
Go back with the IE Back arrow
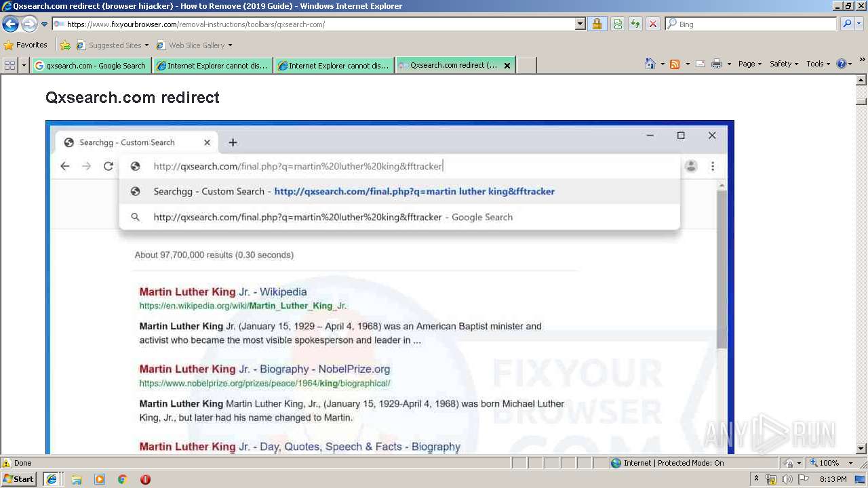click(10, 24)
